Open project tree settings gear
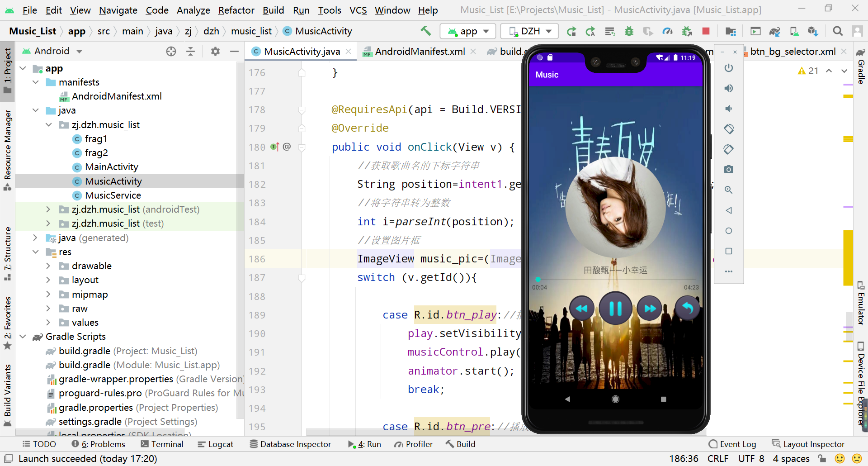The width and height of the screenshot is (868, 466). tap(215, 52)
